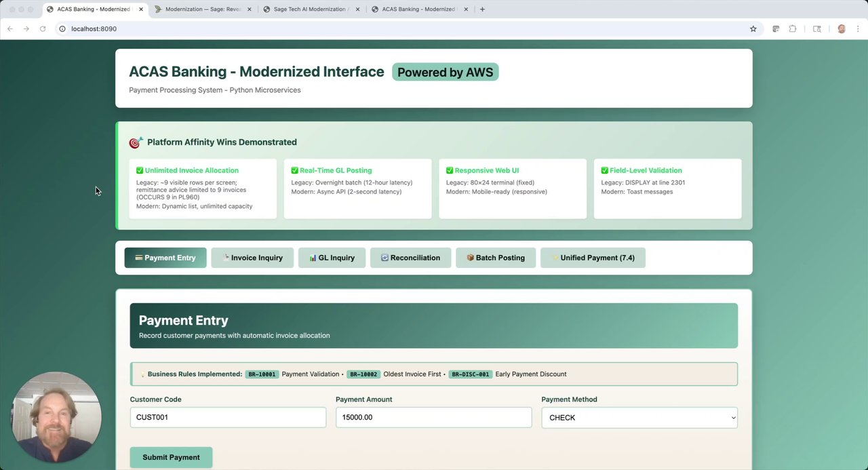Click the presenter webcam thumbnail
This screenshot has height=470, width=868.
56,416
